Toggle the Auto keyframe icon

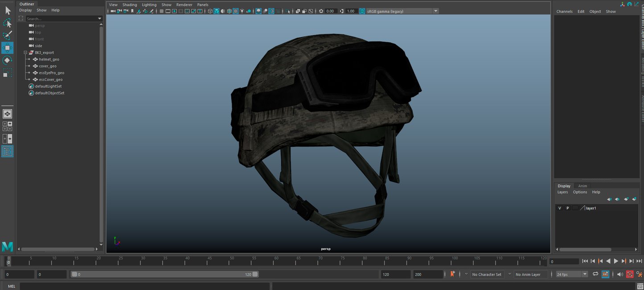coord(630,274)
